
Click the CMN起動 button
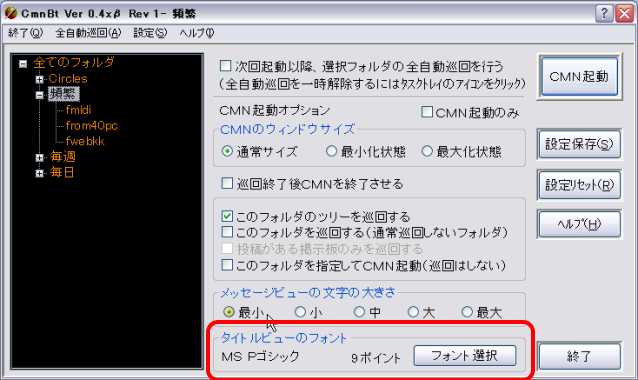tap(579, 76)
